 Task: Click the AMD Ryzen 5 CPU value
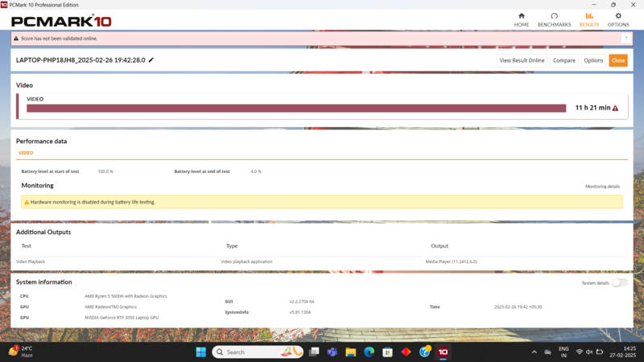tap(126, 296)
